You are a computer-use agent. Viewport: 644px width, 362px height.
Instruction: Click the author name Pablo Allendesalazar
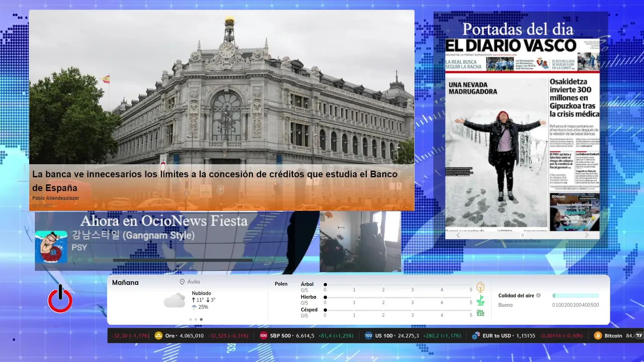coord(55,198)
